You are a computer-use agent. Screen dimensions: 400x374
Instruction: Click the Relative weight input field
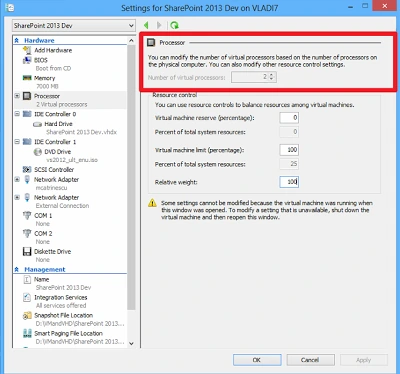tap(289, 182)
